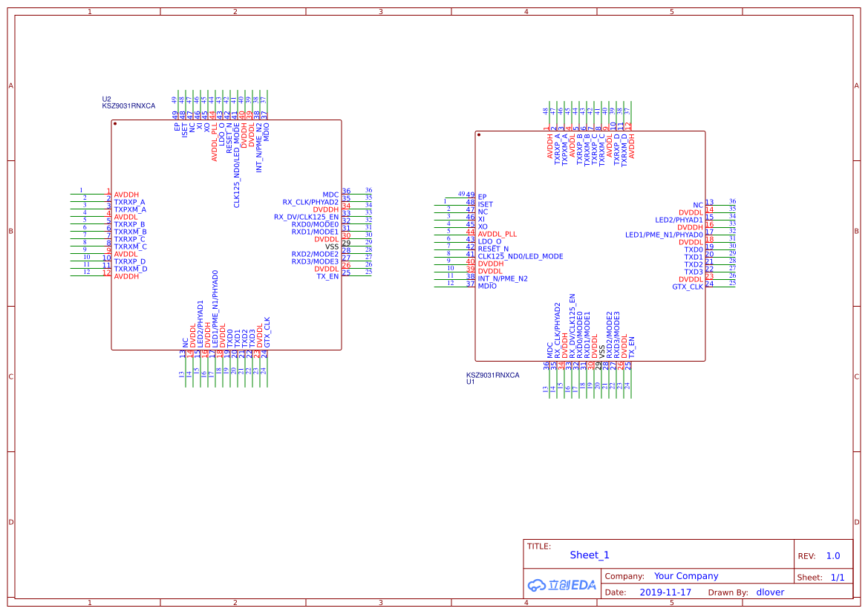The width and height of the screenshot is (868, 614).
Task: Select the Sheet_1 title text
Action: (589, 555)
